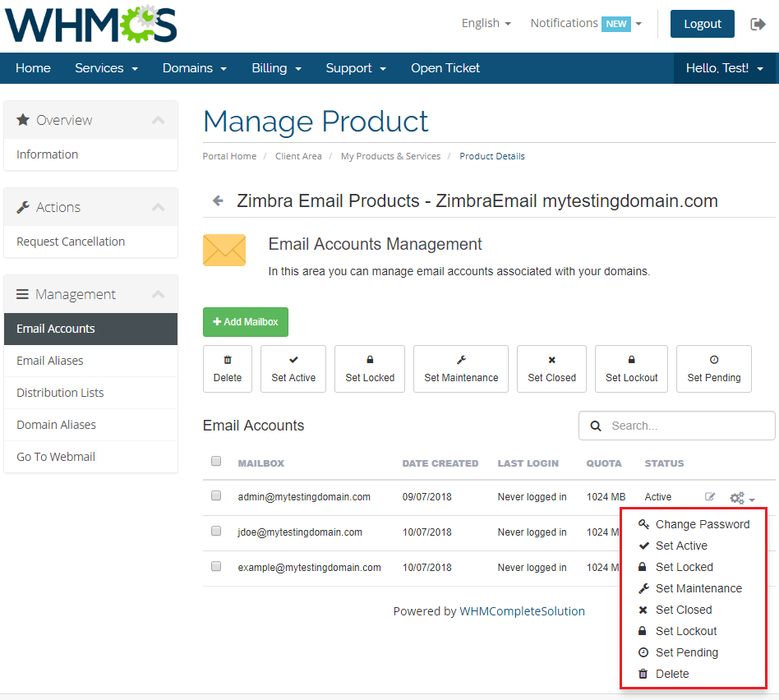
Task: Open the English language dropdown
Action: coord(486,23)
